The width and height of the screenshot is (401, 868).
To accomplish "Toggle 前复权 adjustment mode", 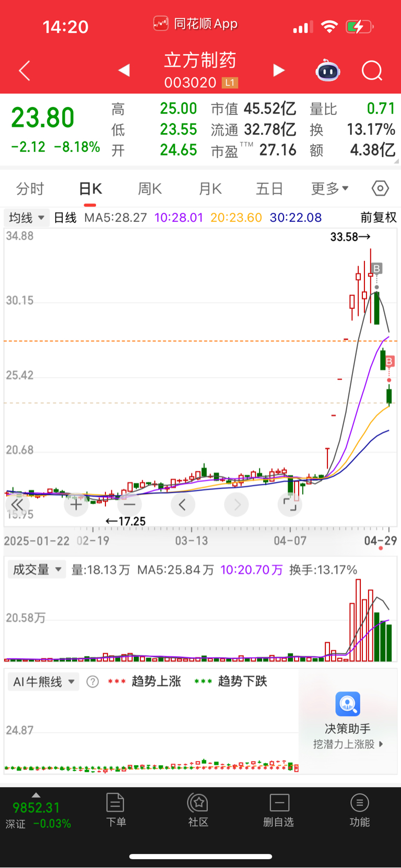I will pos(379,218).
